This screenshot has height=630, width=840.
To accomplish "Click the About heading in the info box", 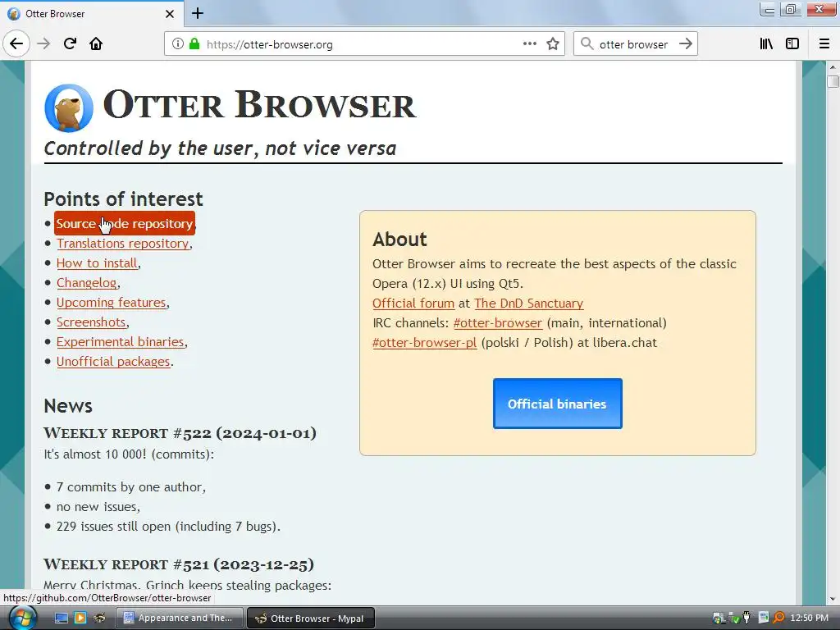I will coord(399,240).
